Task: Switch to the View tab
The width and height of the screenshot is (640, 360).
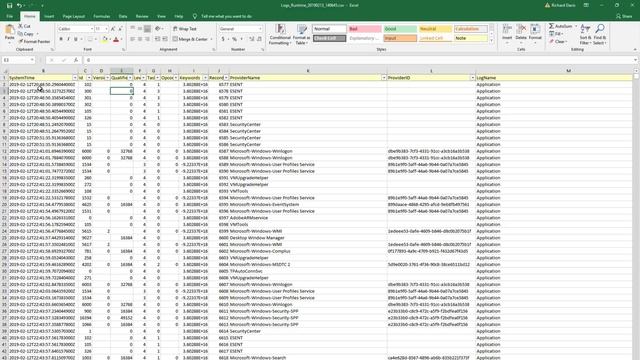Action: (161, 16)
